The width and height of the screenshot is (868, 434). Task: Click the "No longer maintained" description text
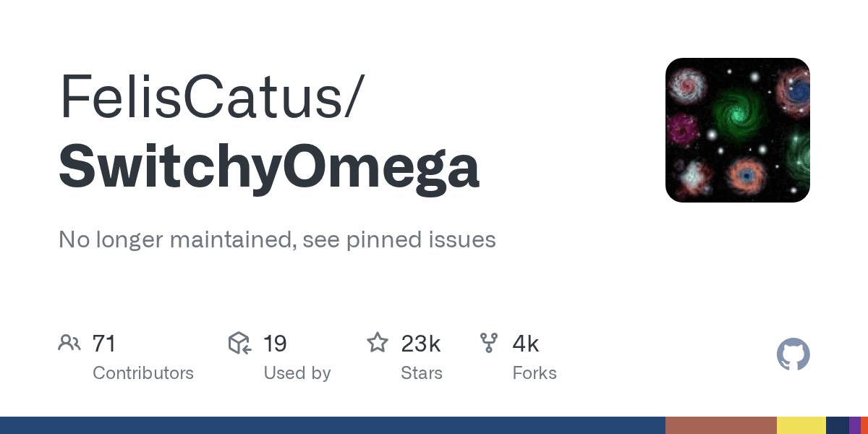277,239
